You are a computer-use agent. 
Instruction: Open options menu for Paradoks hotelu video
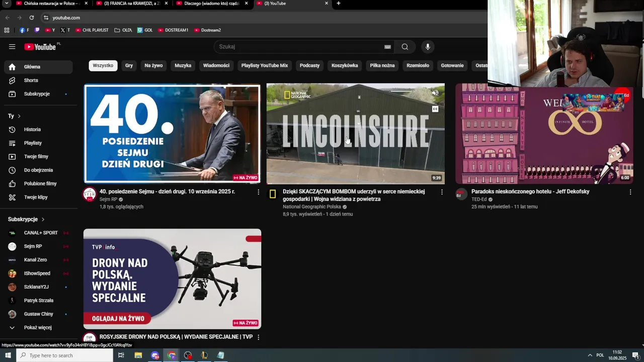pyautogui.click(x=630, y=192)
